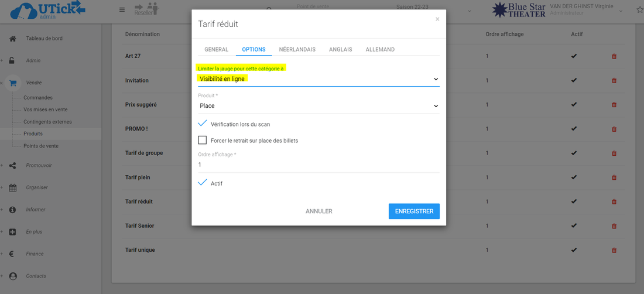644x294 pixels.
Task: Click the home icon for Tableau de bord
Action: coord(12,39)
